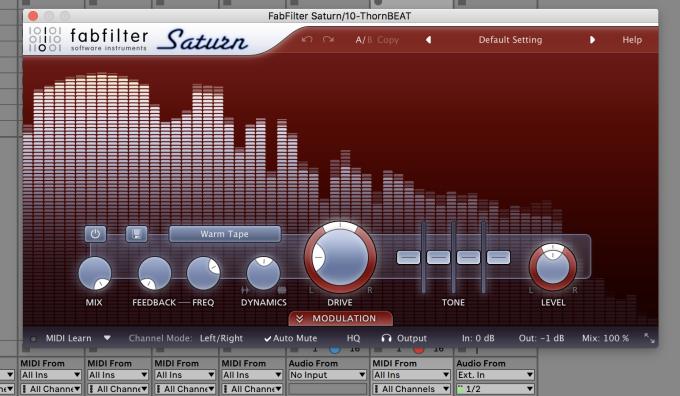Go to previous preset arrow
680x396 pixels.
pos(428,40)
